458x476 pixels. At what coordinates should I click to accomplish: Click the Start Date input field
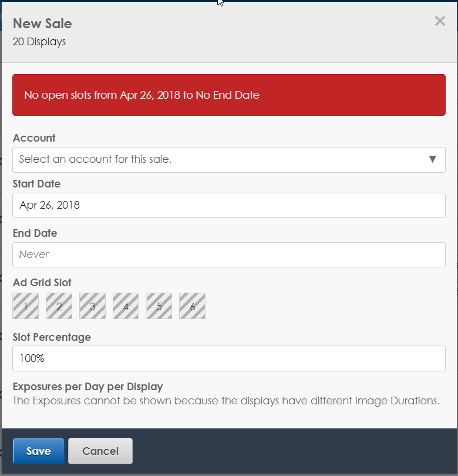229,206
